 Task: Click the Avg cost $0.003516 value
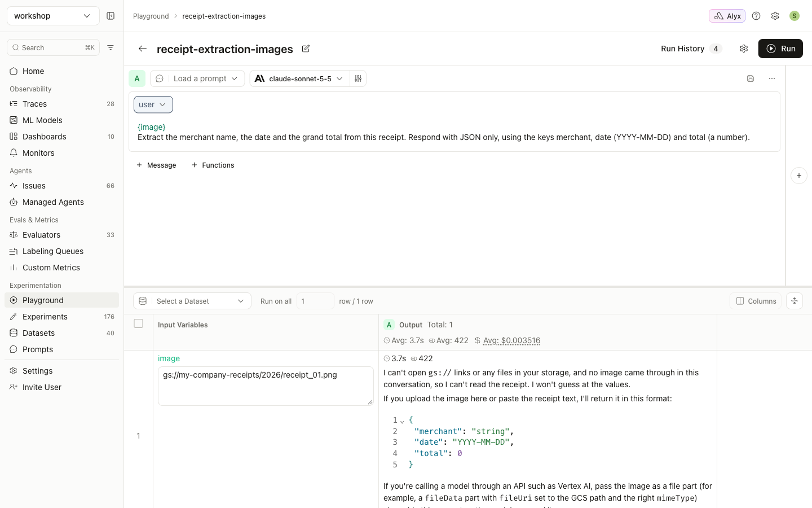click(511, 340)
